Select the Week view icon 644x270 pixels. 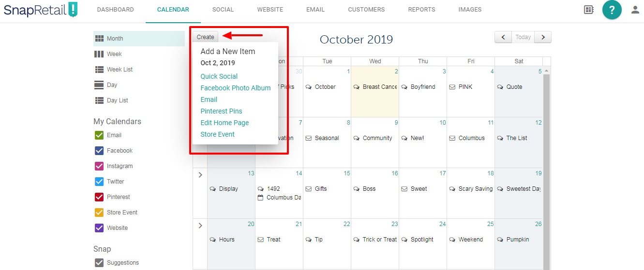99,54
